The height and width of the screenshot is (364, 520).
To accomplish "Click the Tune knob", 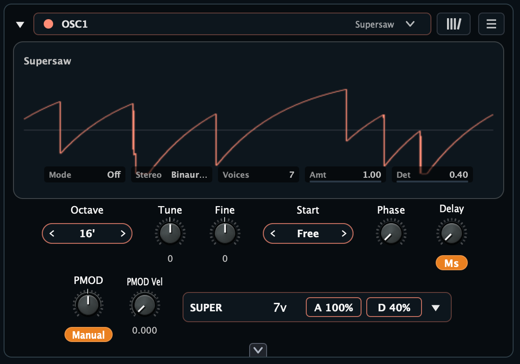I will pyautogui.click(x=170, y=233).
